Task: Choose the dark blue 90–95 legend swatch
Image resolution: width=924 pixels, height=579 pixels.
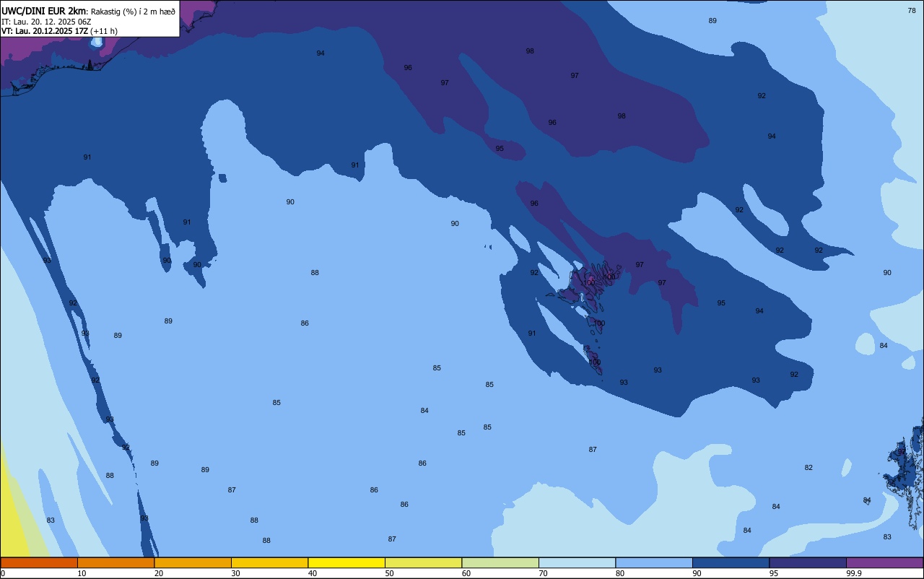Action: pos(731,562)
